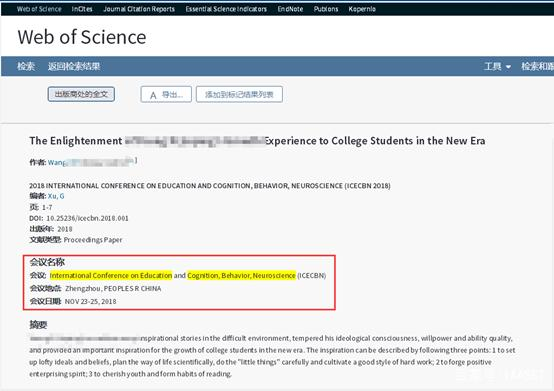Click the 摘要 abstract heading
554x391 pixels.
pyautogui.click(x=38, y=325)
